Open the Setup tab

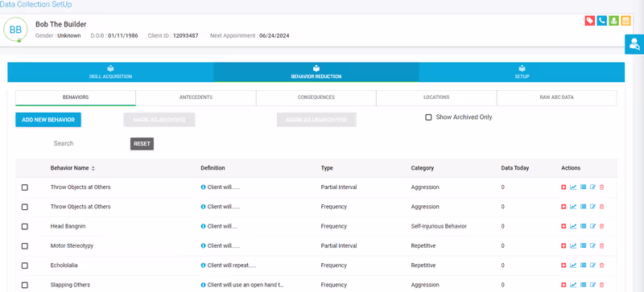pyautogui.click(x=522, y=72)
